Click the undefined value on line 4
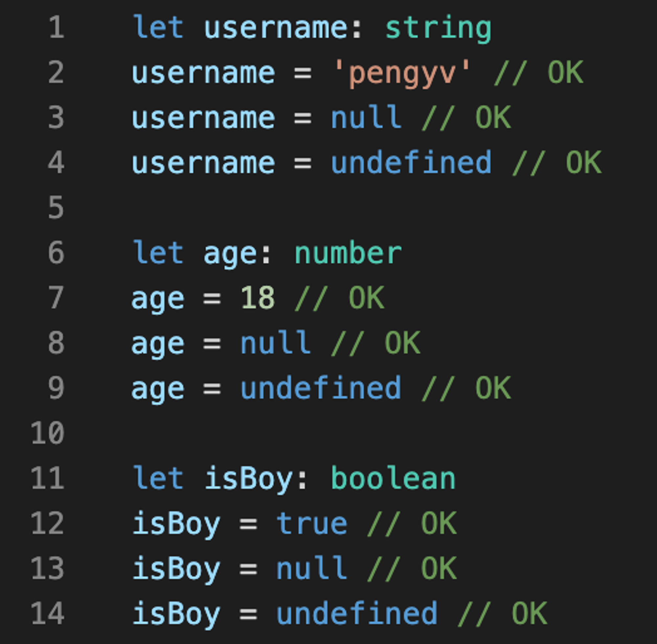657x644 pixels. 411,163
